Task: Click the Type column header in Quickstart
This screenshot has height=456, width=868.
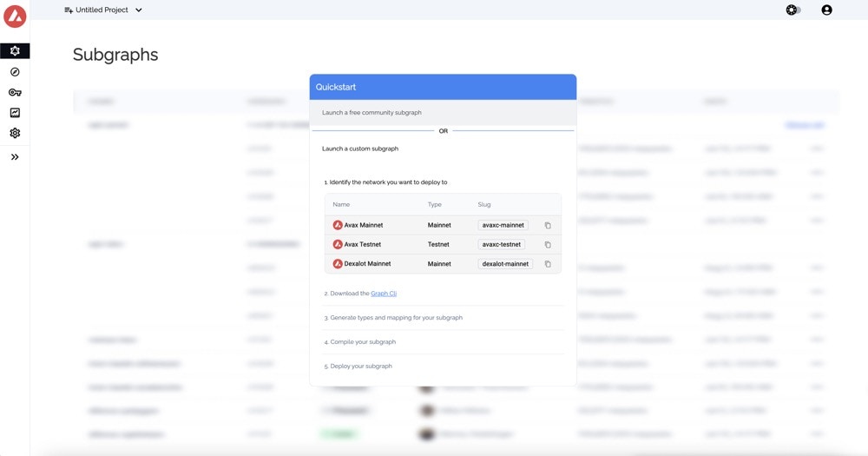Action: tap(435, 204)
